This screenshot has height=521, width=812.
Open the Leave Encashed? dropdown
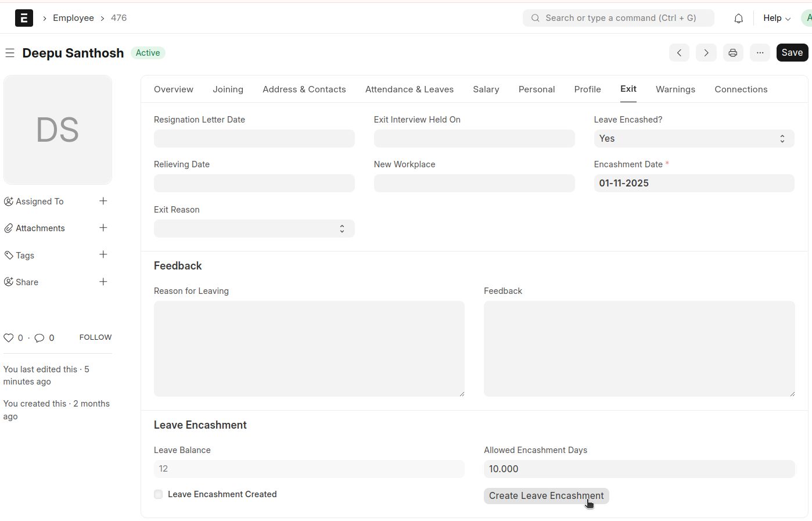(694, 139)
